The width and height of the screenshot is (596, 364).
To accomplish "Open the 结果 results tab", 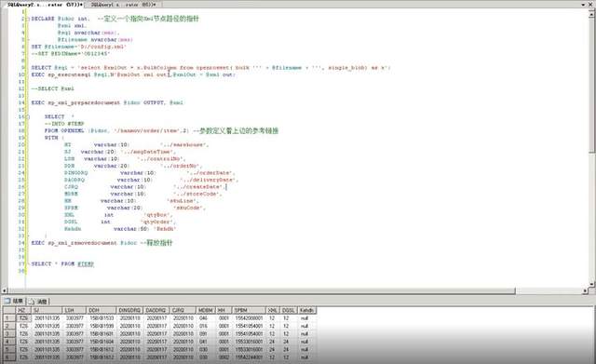I will pos(14,302).
